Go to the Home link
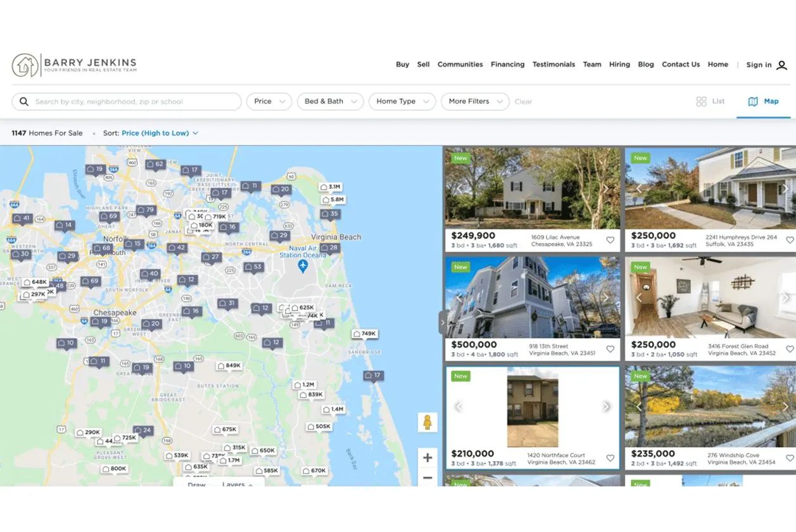This screenshot has height=532, width=796. pyautogui.click(x=718, y=65)
